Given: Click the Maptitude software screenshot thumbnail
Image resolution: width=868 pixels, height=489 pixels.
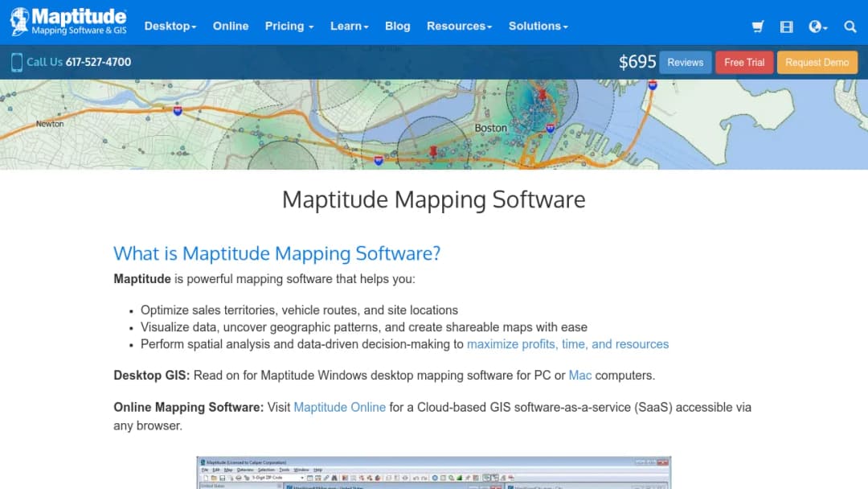Looking at the screenshot, I should click(433, 472).
